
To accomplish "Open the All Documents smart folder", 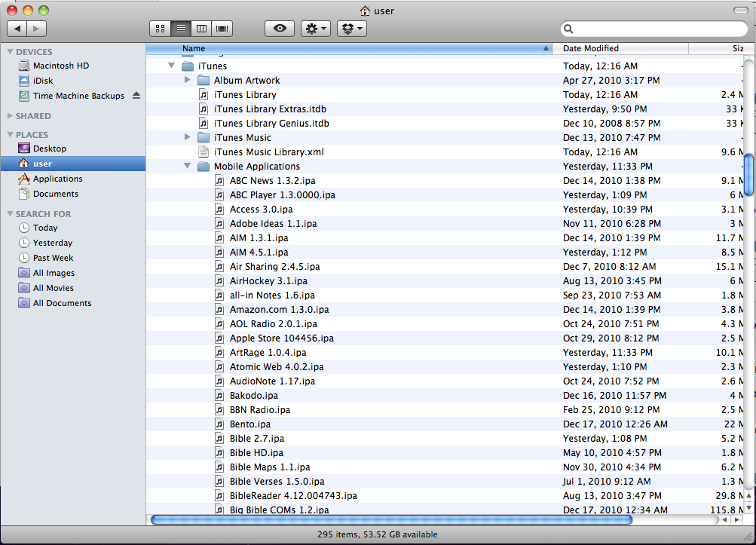I will point(62,303).
